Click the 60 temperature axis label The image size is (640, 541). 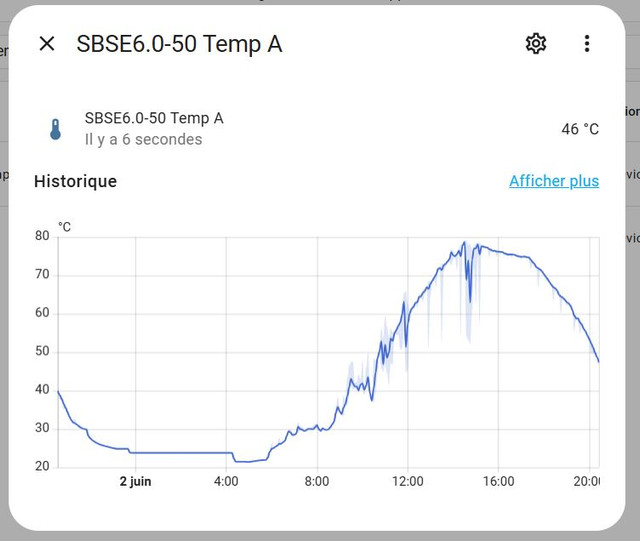click(x=42, y=313)
